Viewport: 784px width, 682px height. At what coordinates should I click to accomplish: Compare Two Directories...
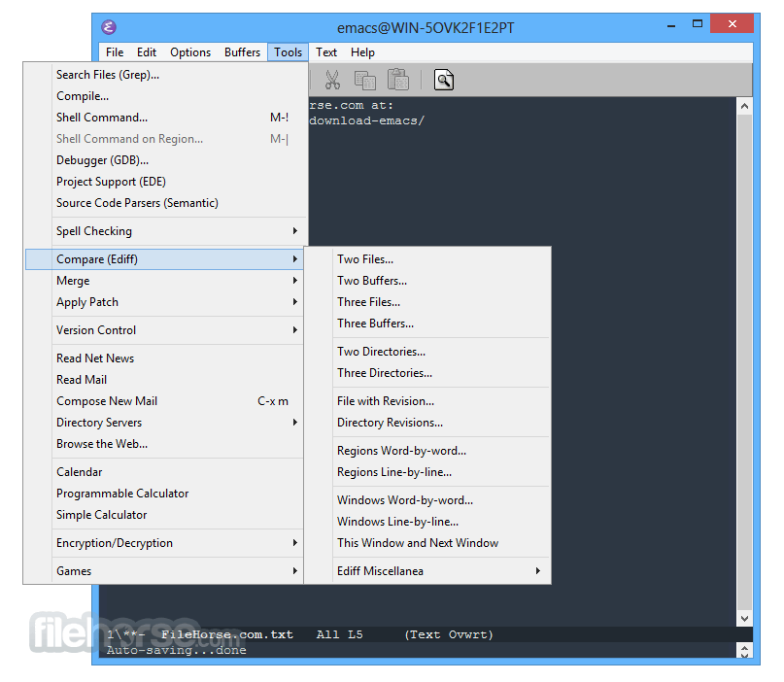pyautogui.click(x=428, y=352)
